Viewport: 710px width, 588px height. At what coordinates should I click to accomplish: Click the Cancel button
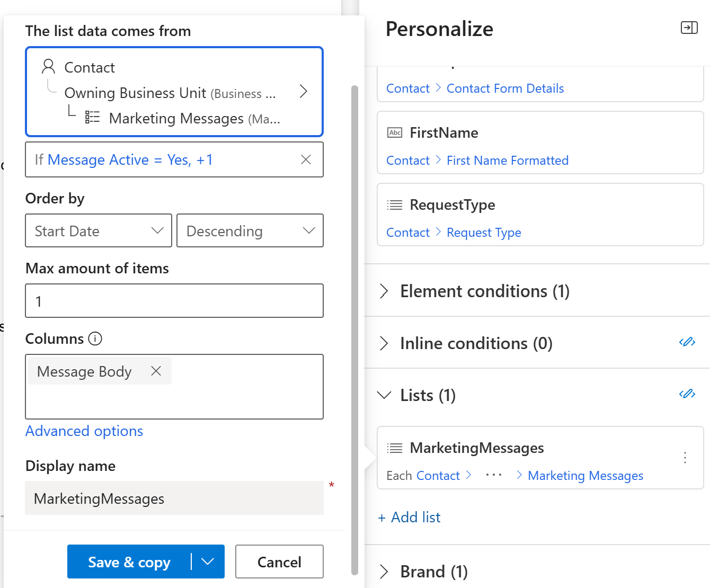[279, 562]
